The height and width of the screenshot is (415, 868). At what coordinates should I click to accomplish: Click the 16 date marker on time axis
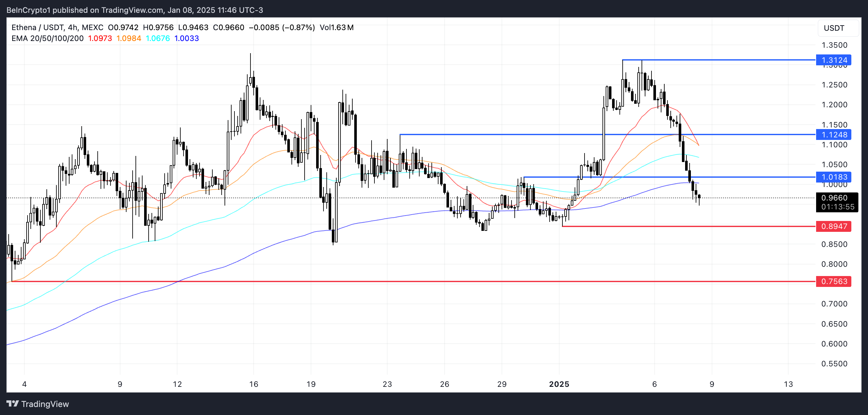[253, 384]
